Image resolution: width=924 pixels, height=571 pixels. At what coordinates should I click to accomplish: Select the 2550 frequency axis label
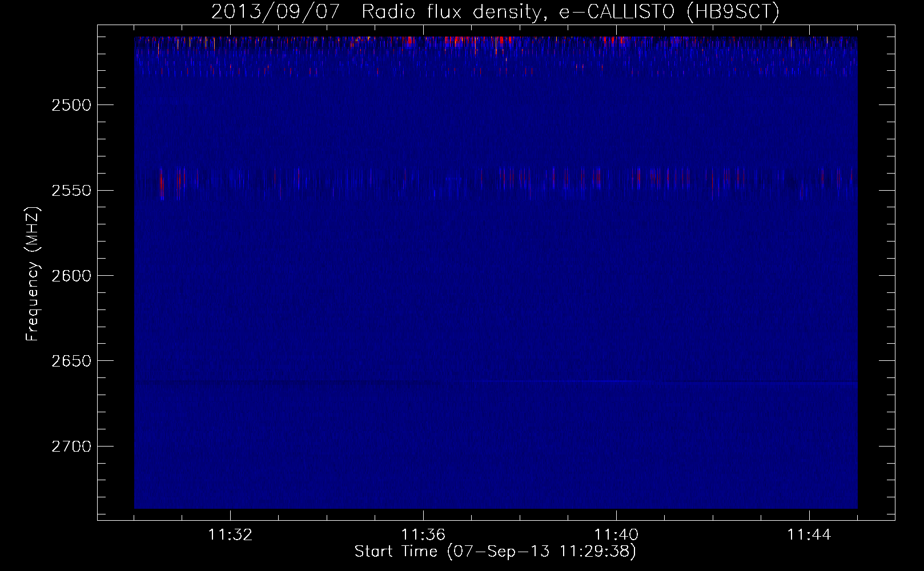[x=71, y=190]
